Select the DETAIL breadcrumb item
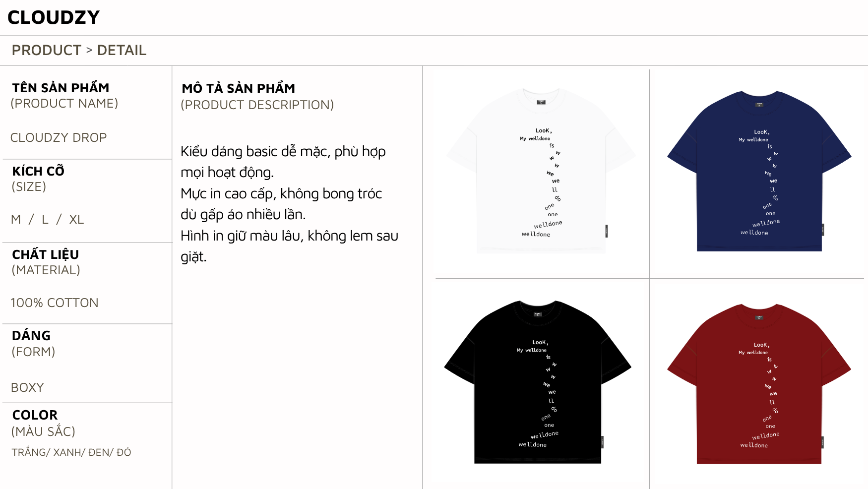Screen dimensions: 868x489 [122, 50]
